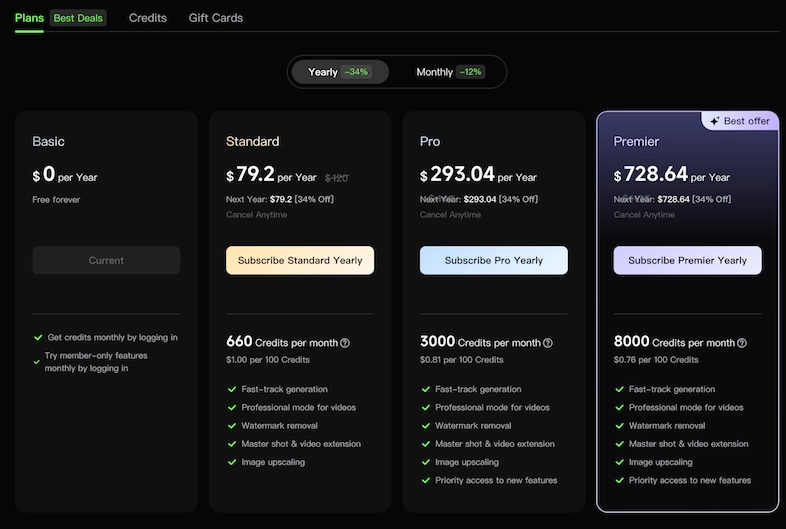The width and height of the screenshot is (786, 529).
Task: Click 'Master shot & video extension' in Premier
Action: click(688, 444)
